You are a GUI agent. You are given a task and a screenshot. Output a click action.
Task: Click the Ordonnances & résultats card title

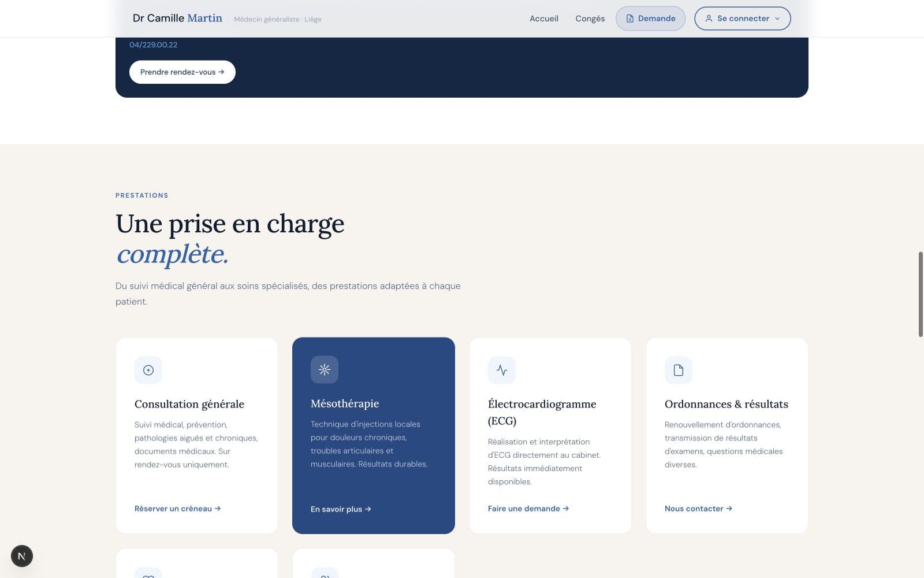tap(726, 404)
